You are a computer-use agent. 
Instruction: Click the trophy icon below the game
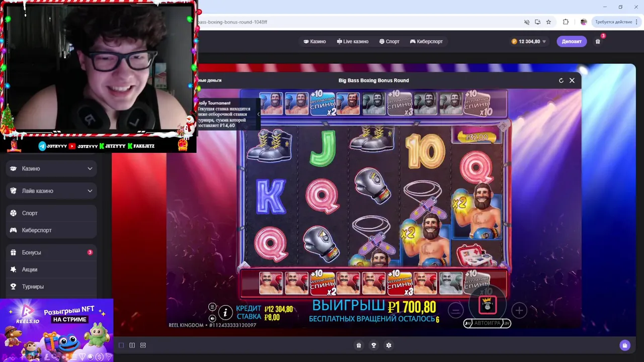click(x=374, y=345)
